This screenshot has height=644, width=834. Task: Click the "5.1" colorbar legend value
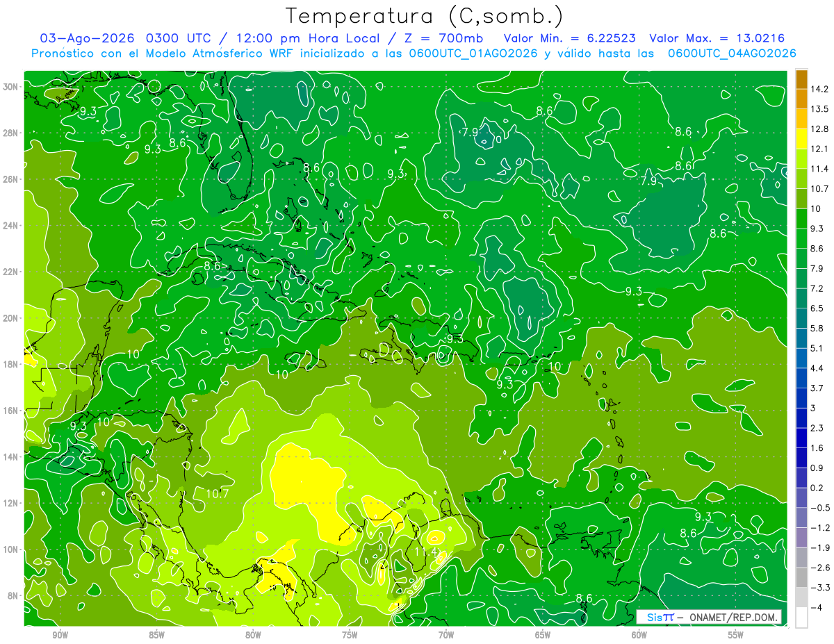pos(817,348)
